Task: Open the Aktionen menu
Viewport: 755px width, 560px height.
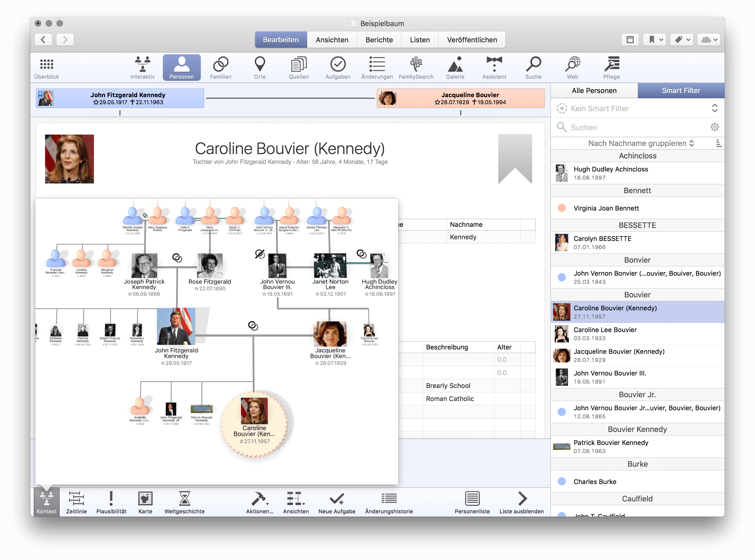Action: click(260, 502)
